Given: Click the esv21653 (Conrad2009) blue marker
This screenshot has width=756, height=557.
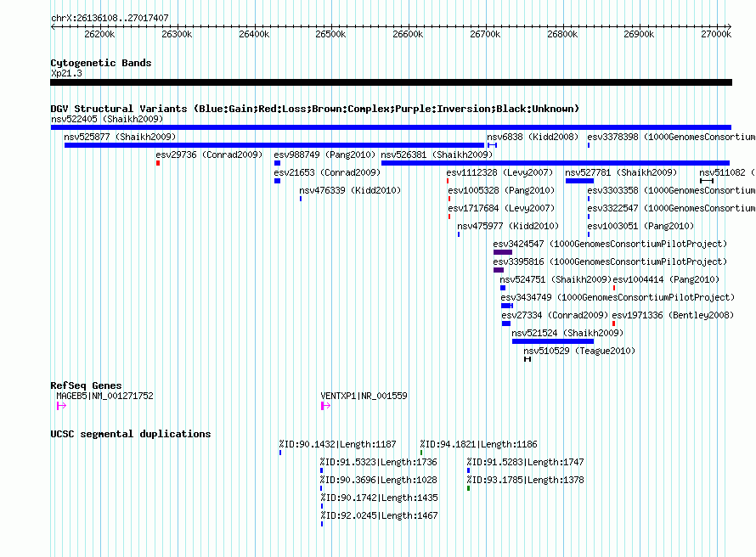Looking at the screenshot, I should (277, 181).
